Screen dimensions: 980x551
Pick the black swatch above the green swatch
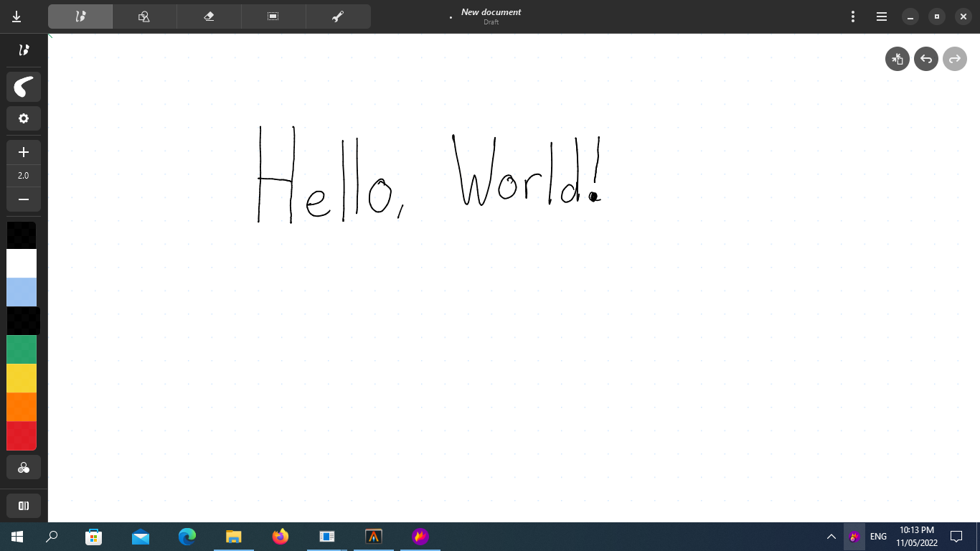coord(22,321)
